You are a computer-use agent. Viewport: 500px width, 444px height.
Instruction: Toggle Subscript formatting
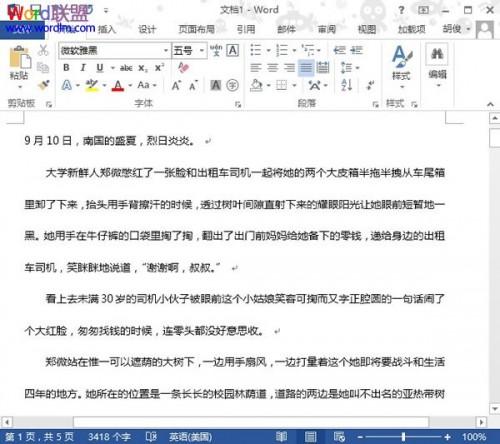pos(143,68)
